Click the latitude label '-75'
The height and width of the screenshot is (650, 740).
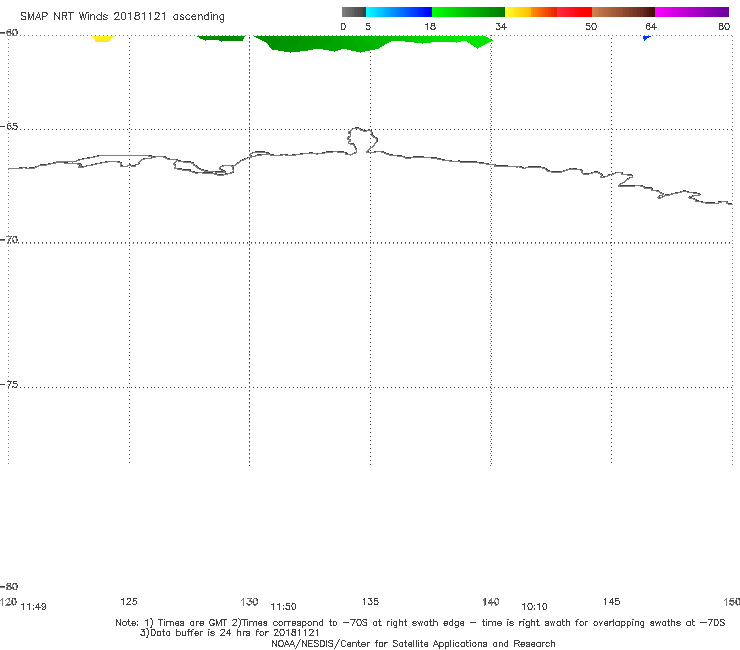(9, 385)
